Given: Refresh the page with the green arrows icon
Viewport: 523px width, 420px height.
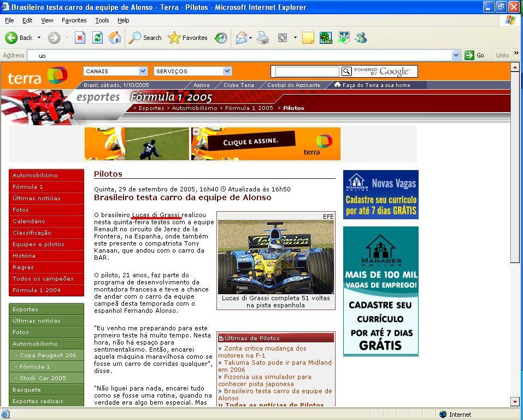Looking at the screenshot, I should coord(97,38).
